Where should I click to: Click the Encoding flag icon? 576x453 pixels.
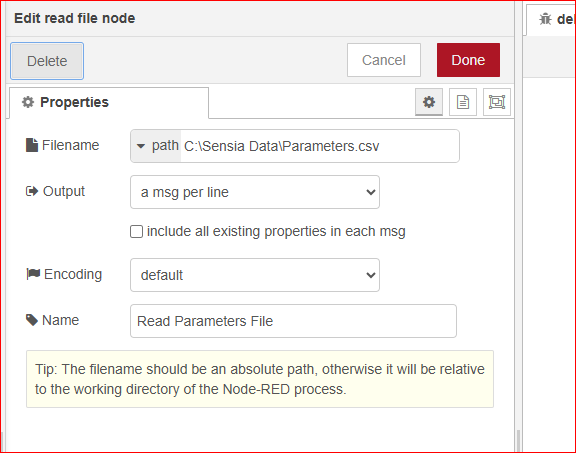click(x=33, y=274)
